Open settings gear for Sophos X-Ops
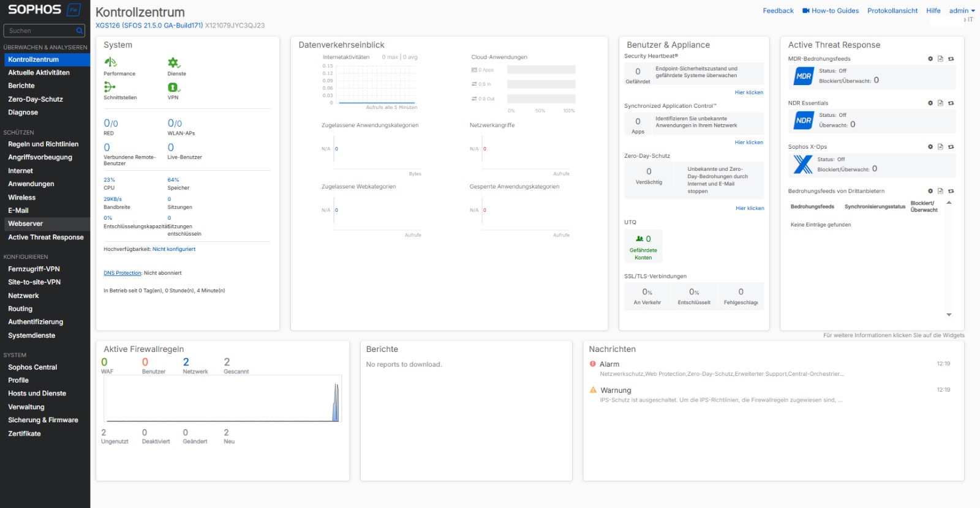 point(930,147)
